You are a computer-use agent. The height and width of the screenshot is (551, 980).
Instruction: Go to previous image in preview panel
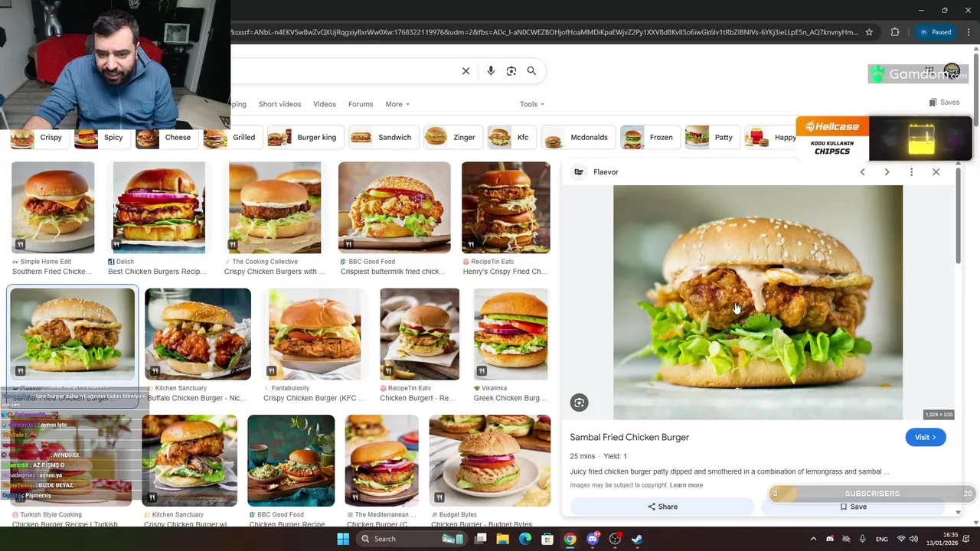click(x=862, y=172)
